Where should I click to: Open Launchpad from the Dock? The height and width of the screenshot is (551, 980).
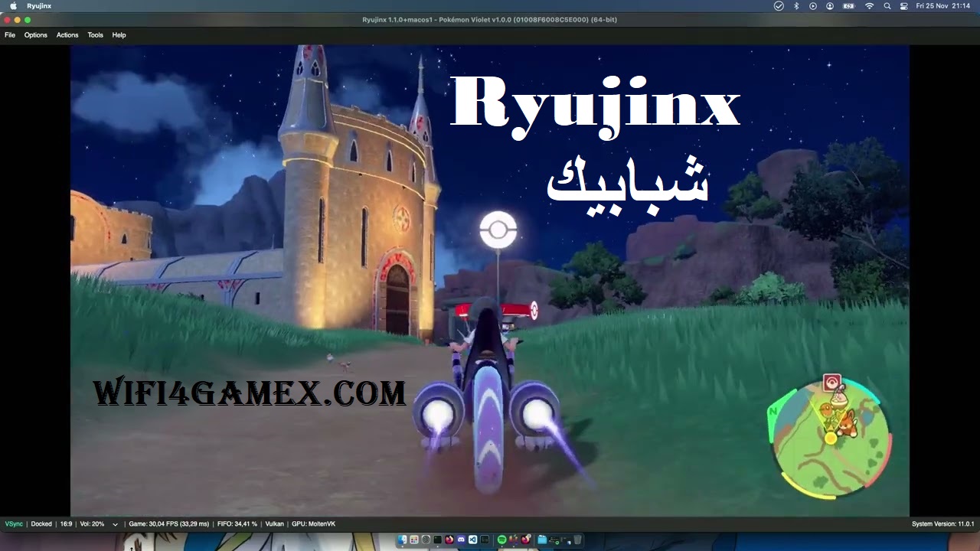pyautogui.click(x=414, y=540)
